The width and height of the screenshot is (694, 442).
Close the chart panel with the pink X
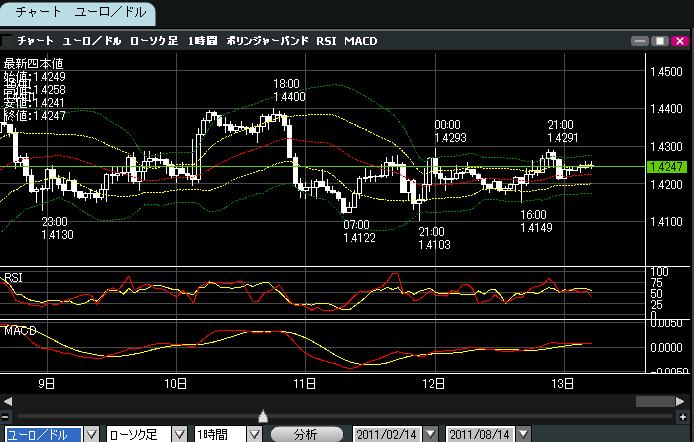coord(678,41)
